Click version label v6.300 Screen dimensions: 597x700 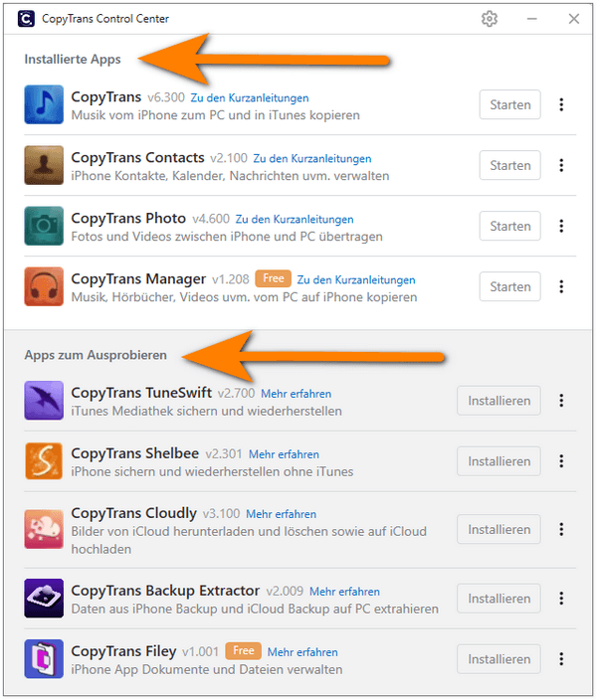click(x=166, y=97)
